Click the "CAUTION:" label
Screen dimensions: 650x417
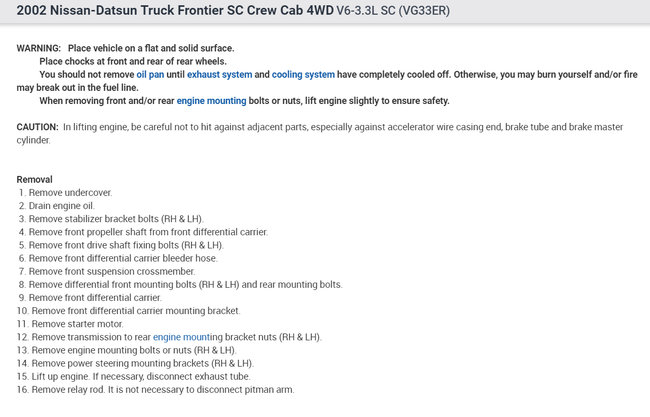point(37,127)
